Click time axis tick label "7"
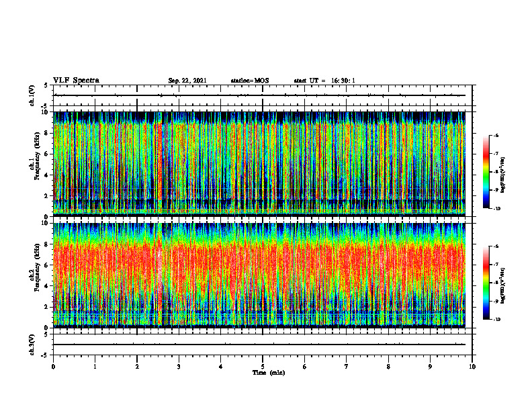This screenshot has width=532, height=411. [x=347, y=367]
